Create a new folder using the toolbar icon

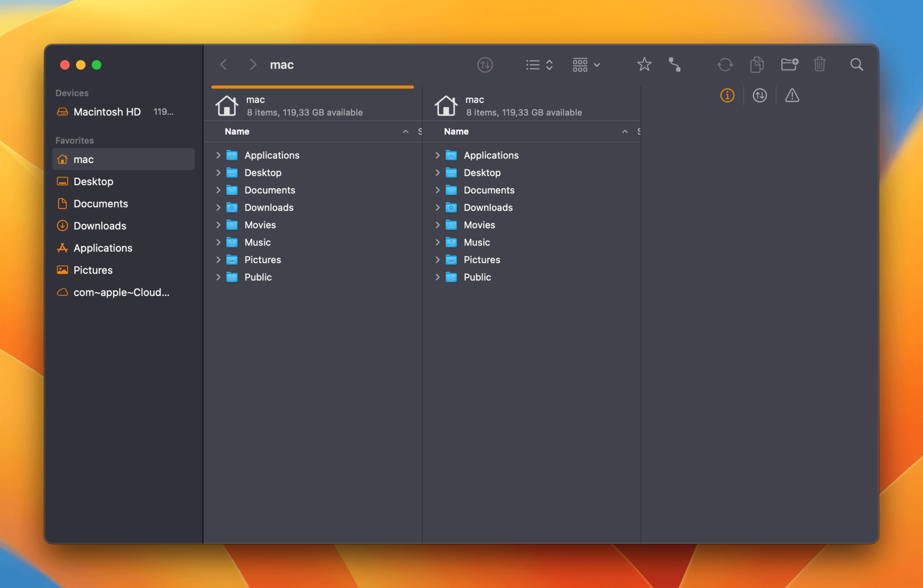[789, 64]
